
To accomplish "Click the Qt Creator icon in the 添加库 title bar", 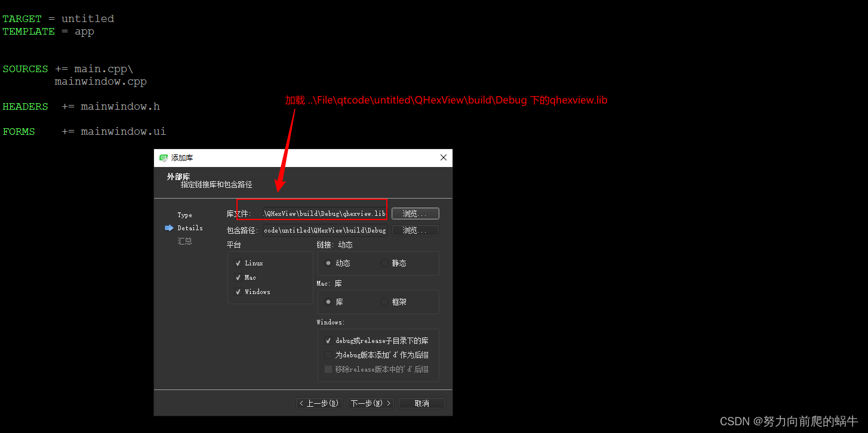I will coord(164,157).
